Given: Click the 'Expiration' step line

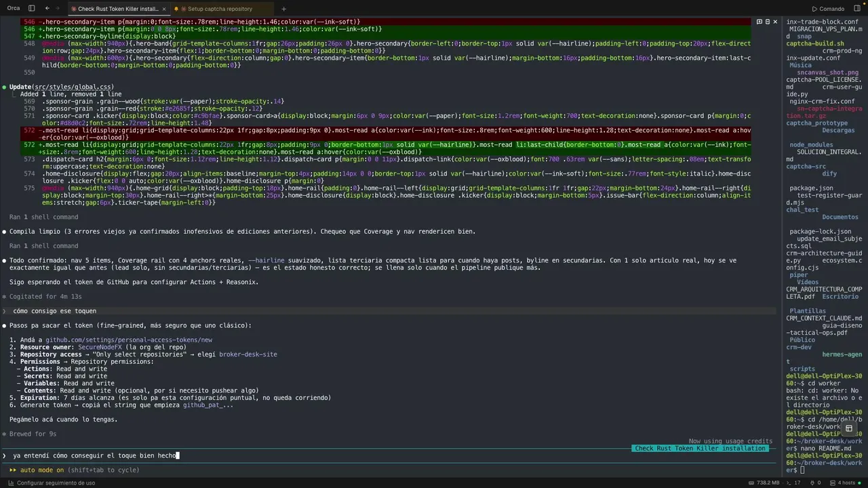Looking at the screenshot, I should point(170,398).
